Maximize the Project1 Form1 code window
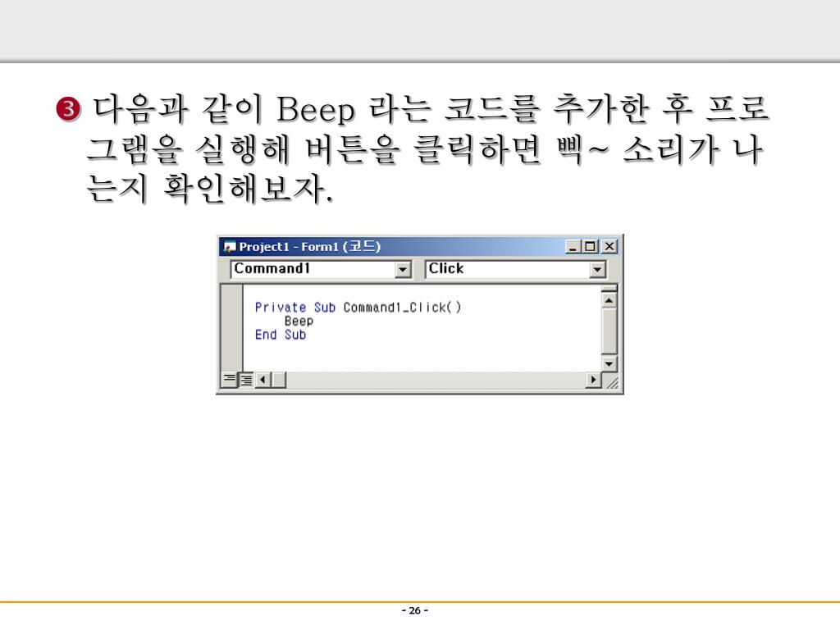The image size is (840, 630). [591, 246]
